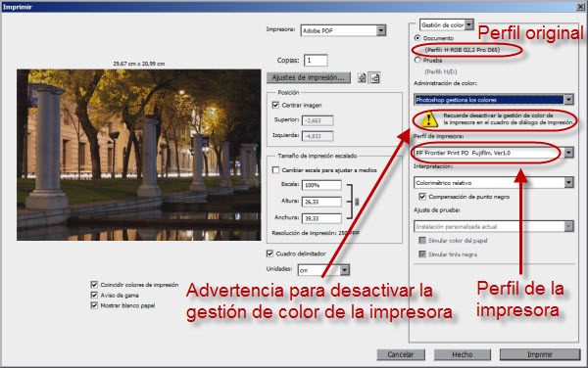Image resolution: width=588 pixels, height=368 pixels.
Task: Click the Altura input field
Action: point(321,202)
